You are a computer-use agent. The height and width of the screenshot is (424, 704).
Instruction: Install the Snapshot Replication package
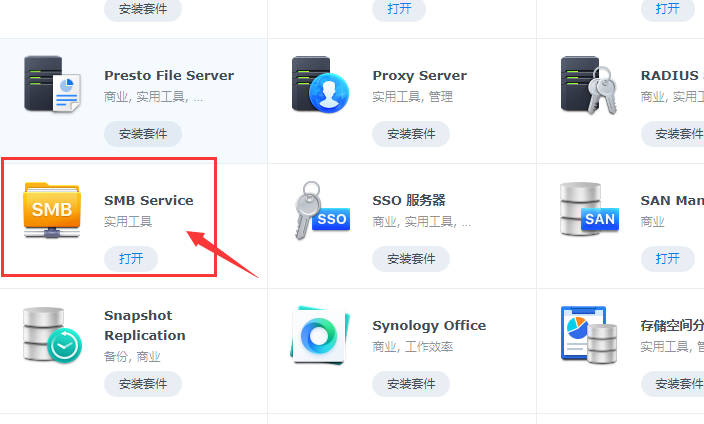click(x=143, y=384)
